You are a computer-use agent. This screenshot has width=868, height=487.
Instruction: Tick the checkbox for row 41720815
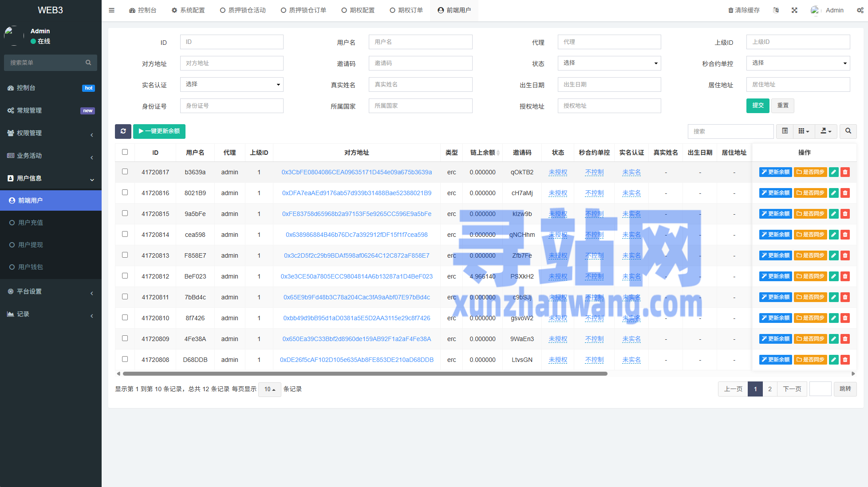(125, 213)
